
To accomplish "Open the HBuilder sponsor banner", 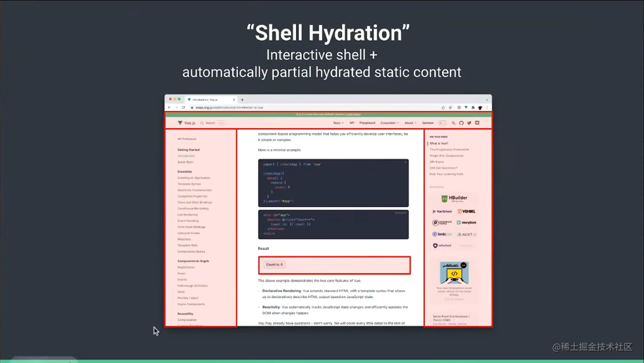I will tap(454, 198).
